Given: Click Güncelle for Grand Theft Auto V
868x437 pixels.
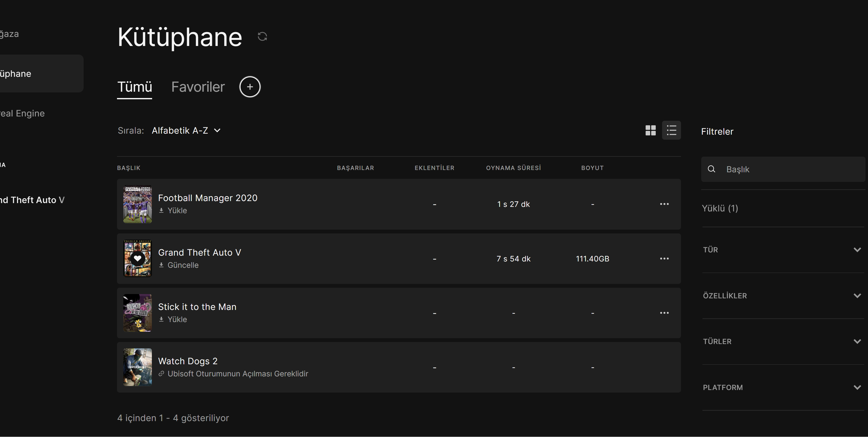Looking at the screenshot, I should [x=183, y=265].
